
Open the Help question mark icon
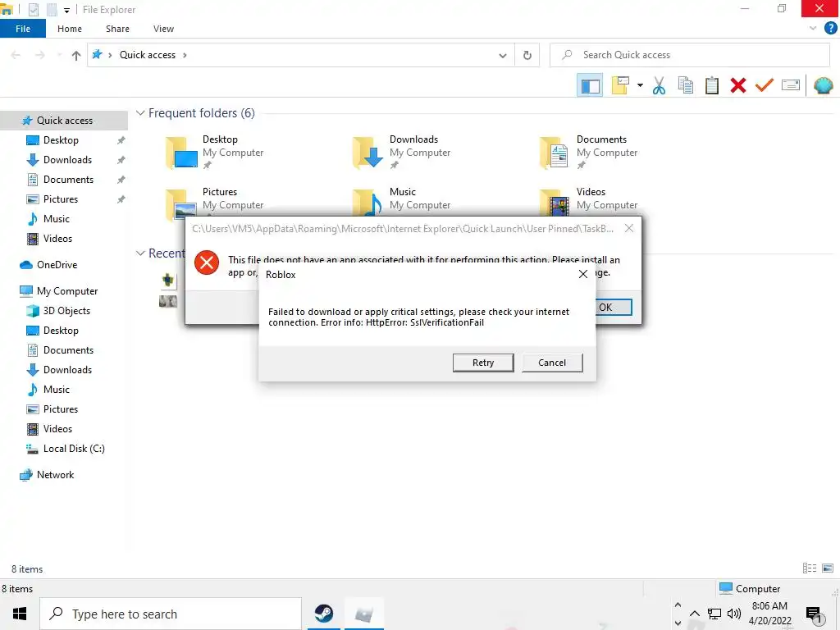pyautogui.click(x=830, y=29)
